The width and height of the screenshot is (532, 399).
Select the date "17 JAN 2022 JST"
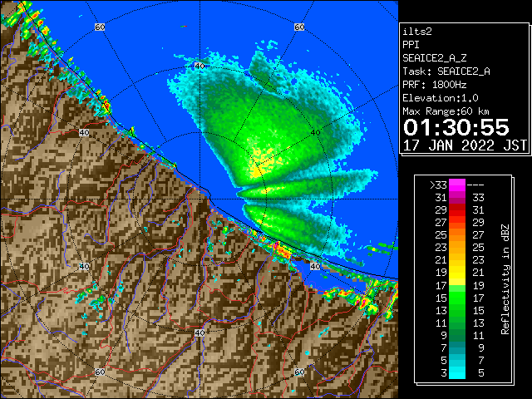pyautogui.click(x=465, y=145)
